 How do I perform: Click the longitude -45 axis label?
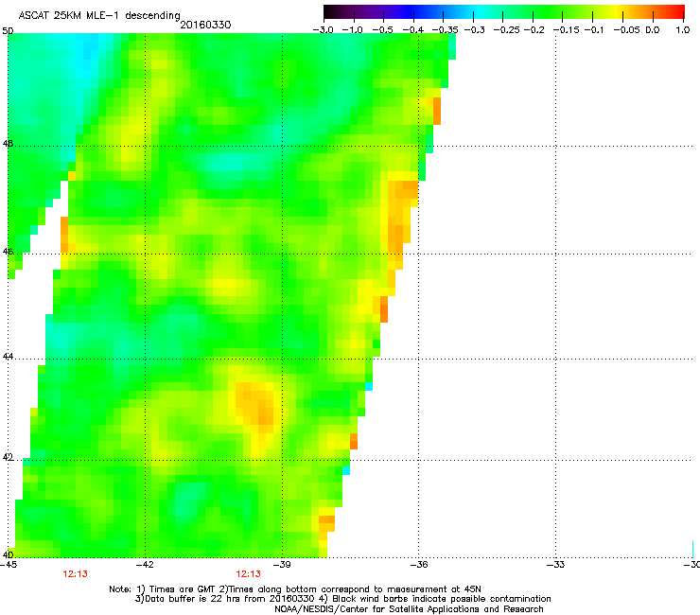pyautogui.click(x=9, y=565)
